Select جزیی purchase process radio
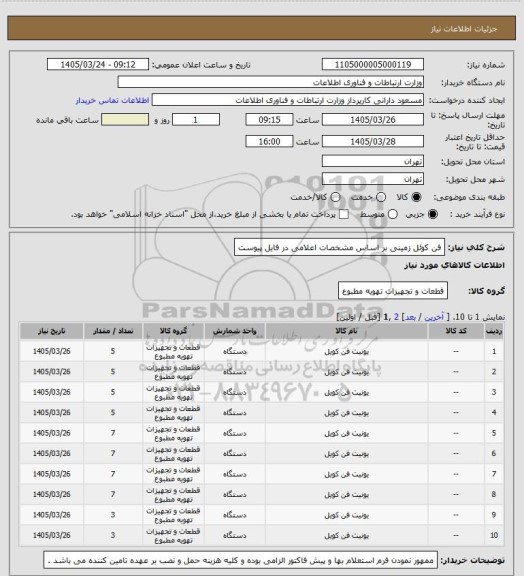This screenshot has height=576, width=524. click(x=433, y=214)
